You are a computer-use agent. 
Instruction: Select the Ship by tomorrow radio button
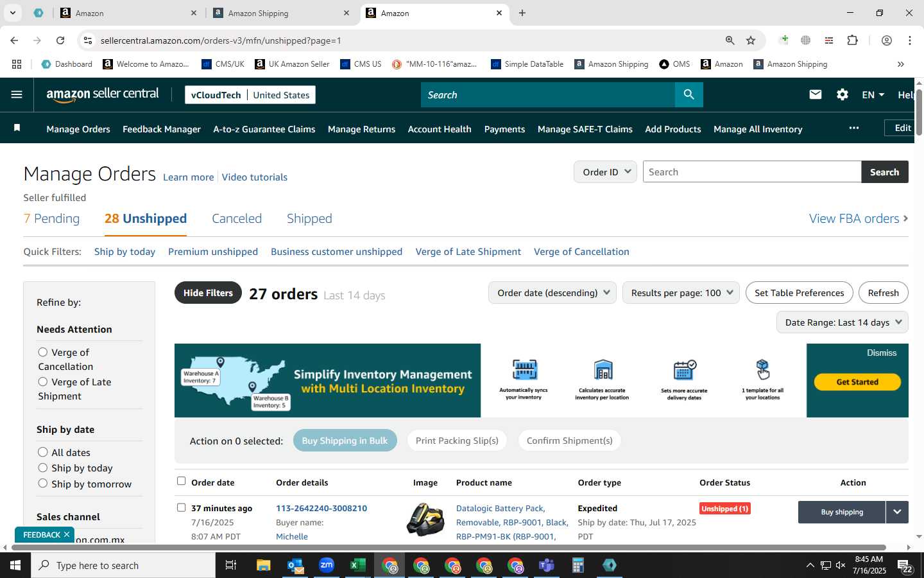(43, 483)
